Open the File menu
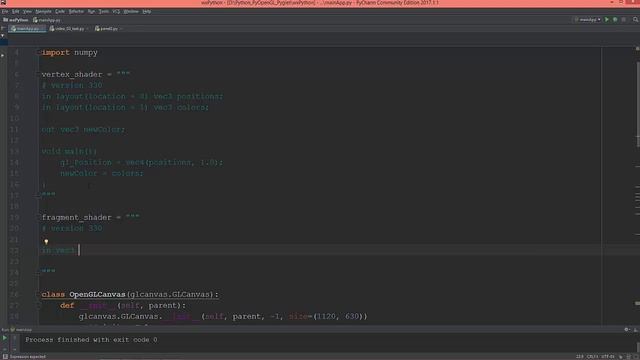This screenshot has width=640, height=360. coord(5,11)
